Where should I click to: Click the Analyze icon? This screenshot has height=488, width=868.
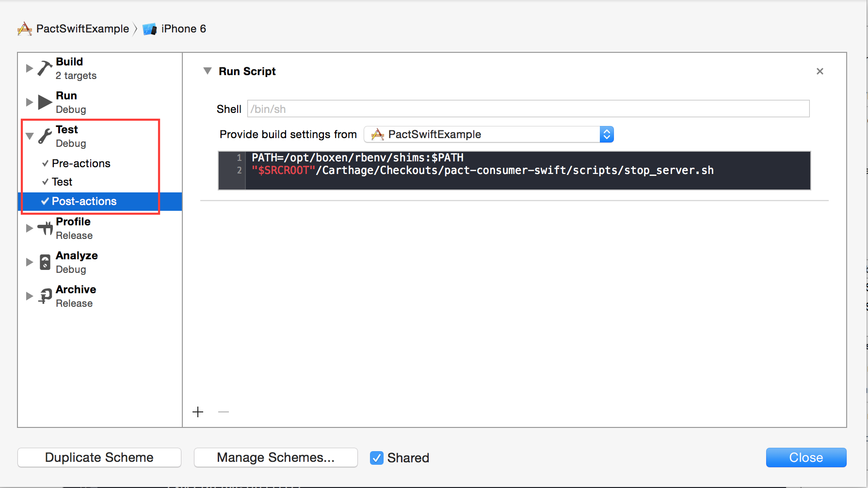(45, 262)
